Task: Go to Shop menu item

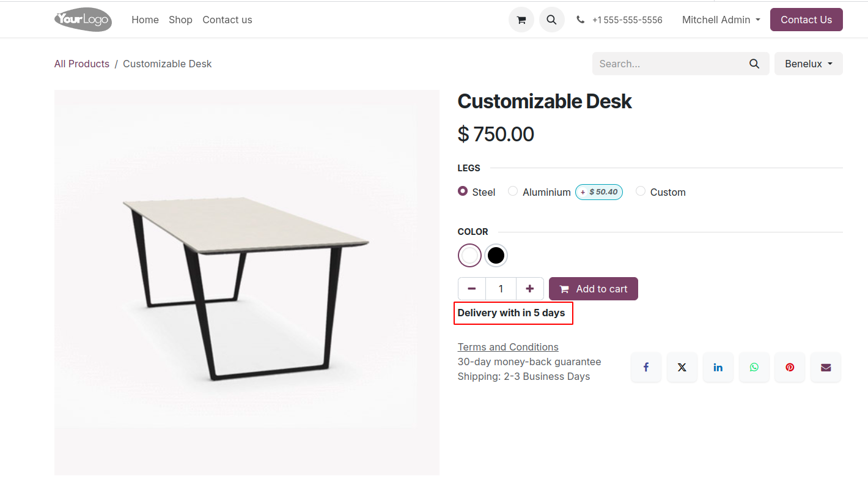Action: tap(180, 20)
